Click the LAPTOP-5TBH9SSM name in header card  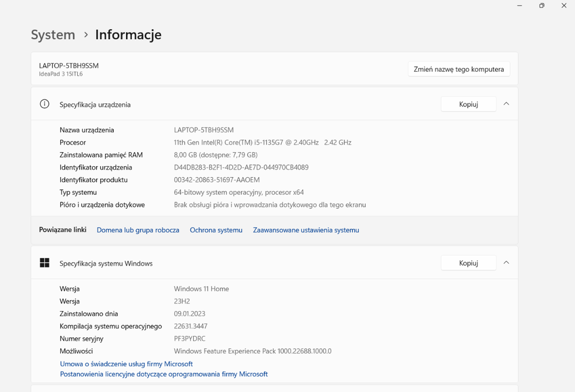click(69, 66)
